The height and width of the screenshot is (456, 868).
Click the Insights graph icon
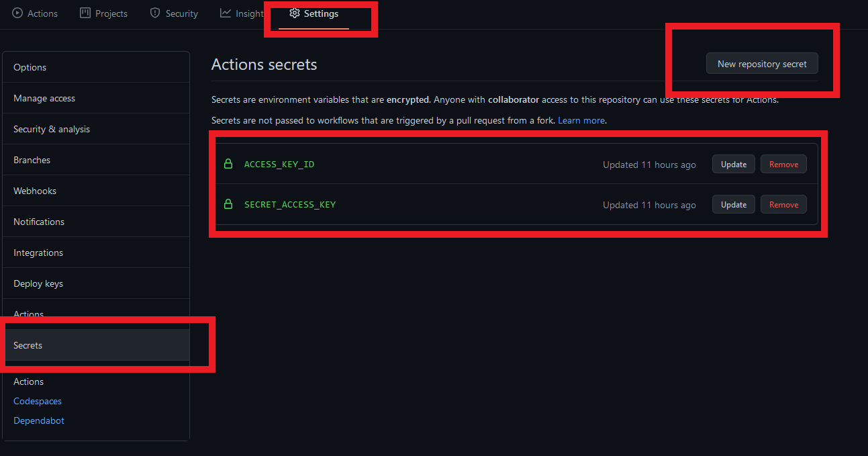coord(226,13)
